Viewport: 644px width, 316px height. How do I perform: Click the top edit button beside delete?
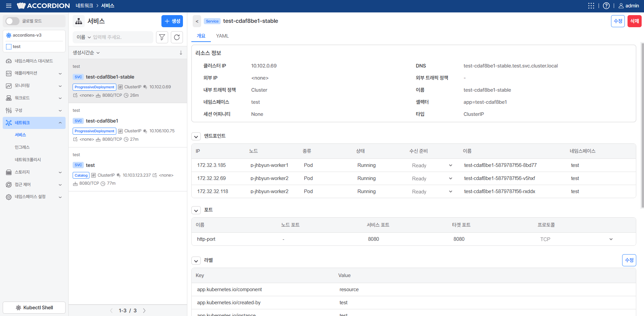(618, 21)
